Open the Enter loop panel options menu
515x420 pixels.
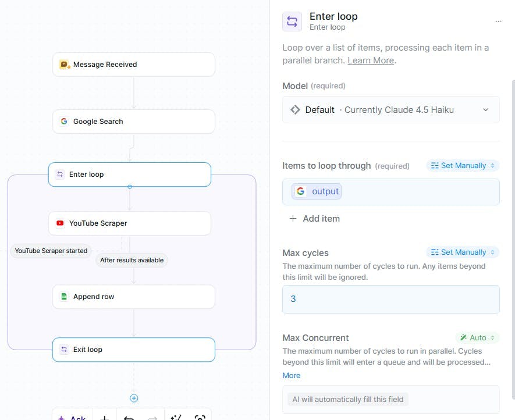(498, 22)
